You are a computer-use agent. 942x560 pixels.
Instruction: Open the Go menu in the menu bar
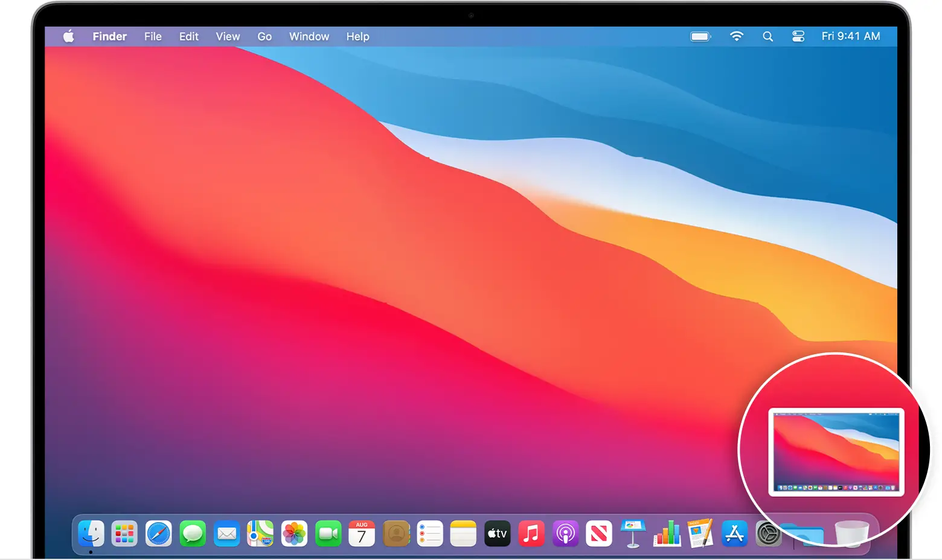click(x=264, y=36)
